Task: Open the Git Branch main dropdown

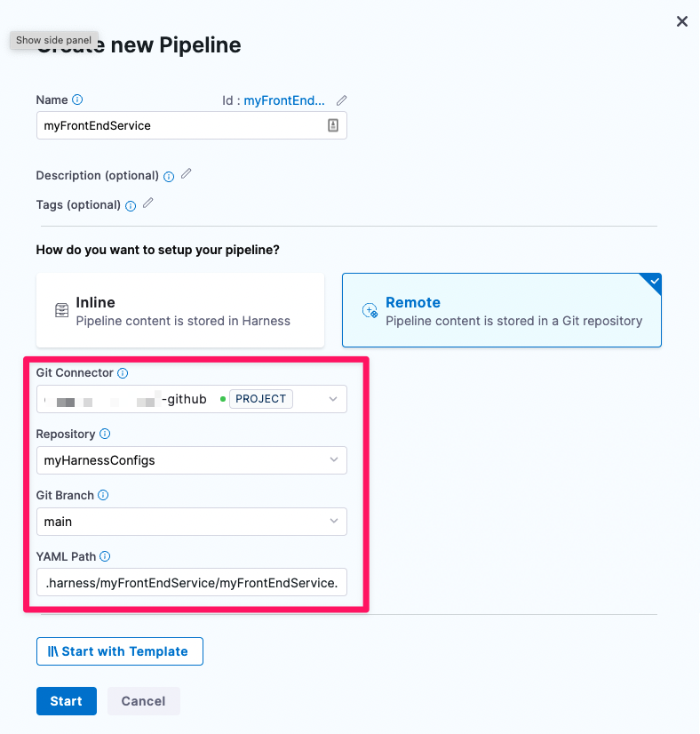Action: point(333,522)
